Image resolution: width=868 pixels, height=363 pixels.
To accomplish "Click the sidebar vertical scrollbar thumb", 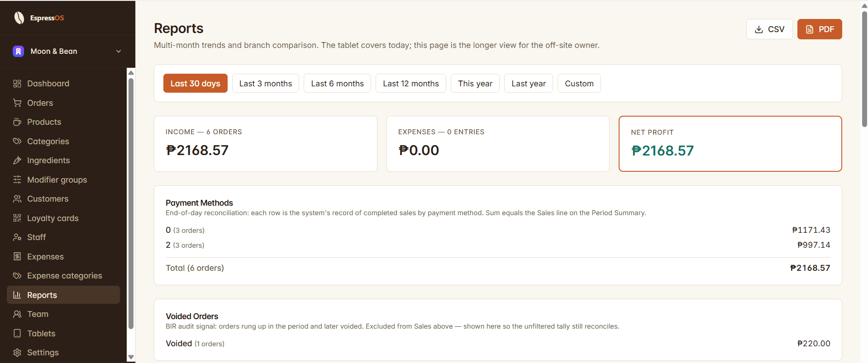I will (x=131, y=203).
